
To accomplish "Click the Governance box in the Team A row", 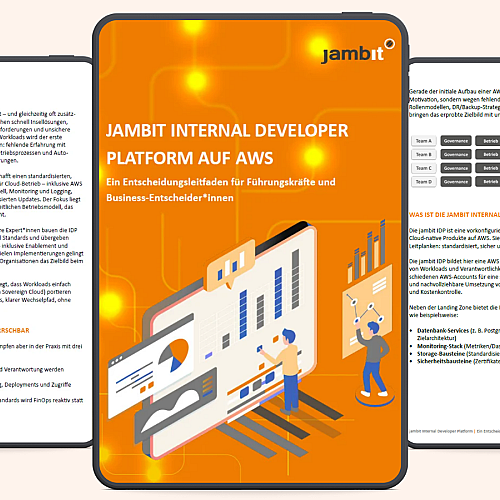I will (x=456, y=141).
